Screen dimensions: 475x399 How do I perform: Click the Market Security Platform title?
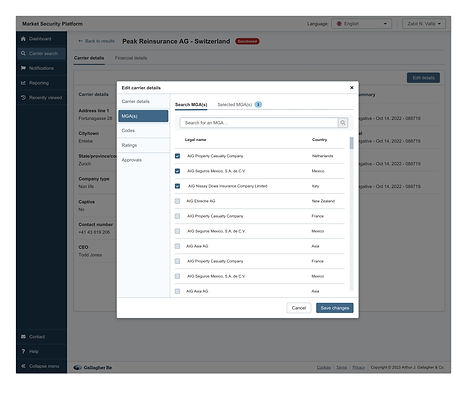(52, 24)
